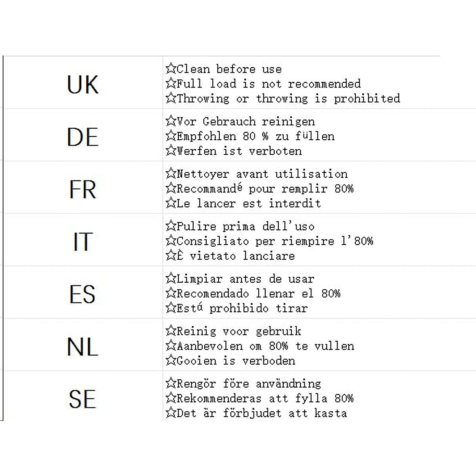
Task: Click the text 'Throwing or throwing is prohibited'
Action: pos(288,98)
